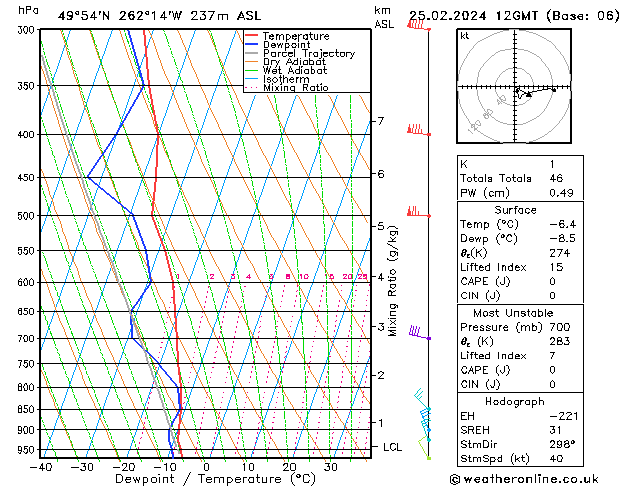629x486 pixels.
Task: Click the 'Mixing Ratio' legend entry
Action: (296, 87)
